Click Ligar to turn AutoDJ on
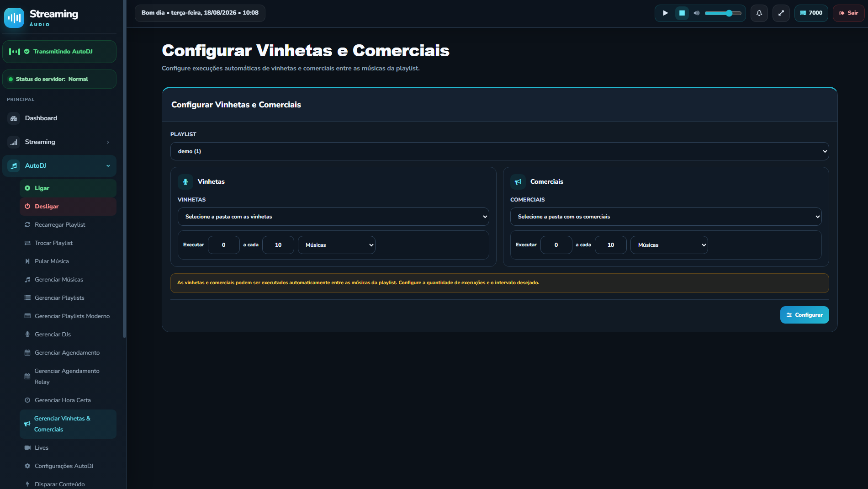The image size is (868, 489). pyautogui.click(x=68, y=188)
